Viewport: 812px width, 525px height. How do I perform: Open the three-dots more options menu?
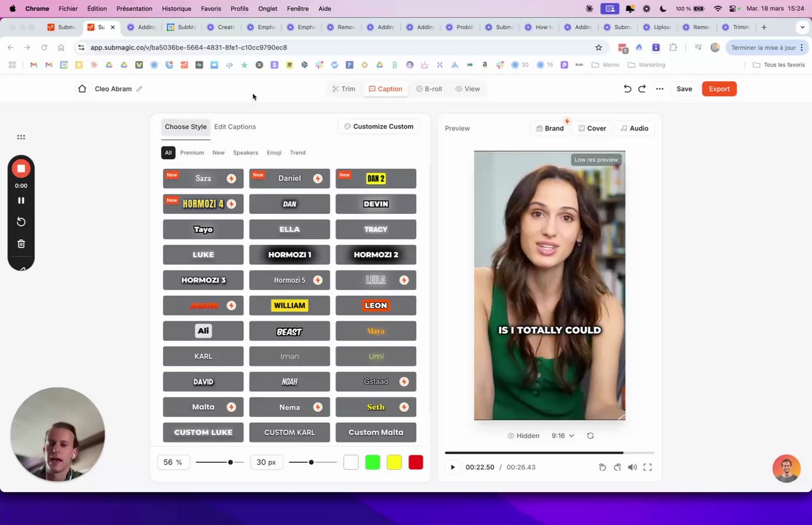[x=660, y=89]
